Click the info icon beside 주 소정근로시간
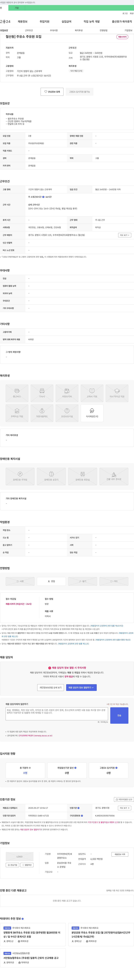Image resolution: width=134 pixels, height=980 pixels. point(43,197)
